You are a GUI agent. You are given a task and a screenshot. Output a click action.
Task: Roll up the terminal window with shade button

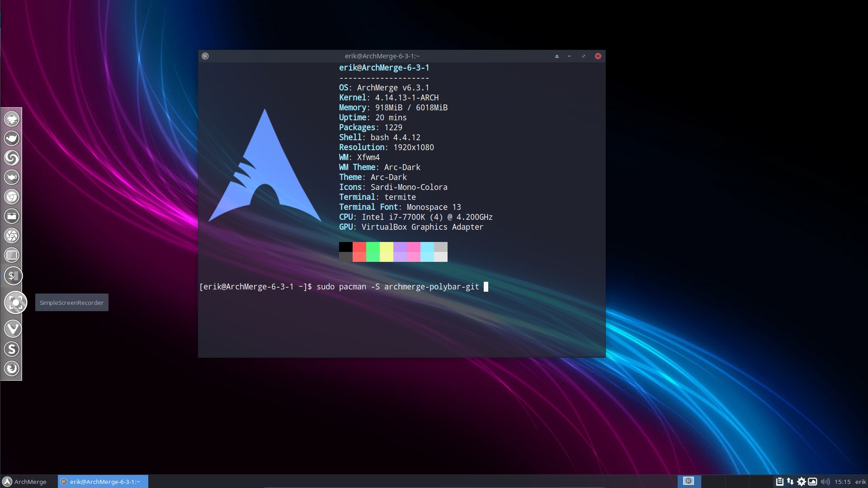(x=557, y=56)
